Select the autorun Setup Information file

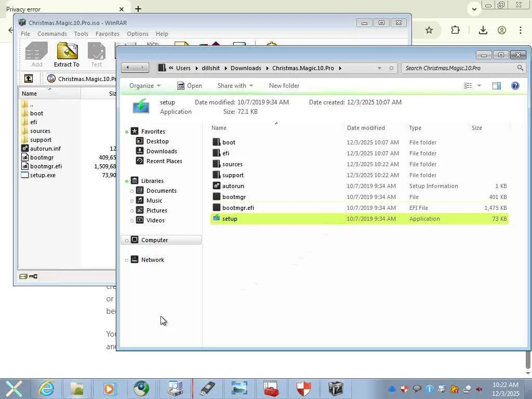360,186
